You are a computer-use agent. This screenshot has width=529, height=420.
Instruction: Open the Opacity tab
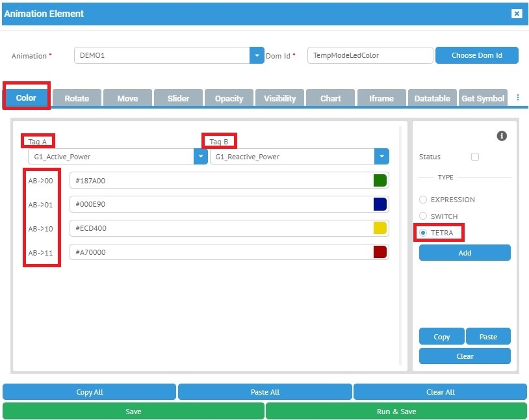click(229, 98)
